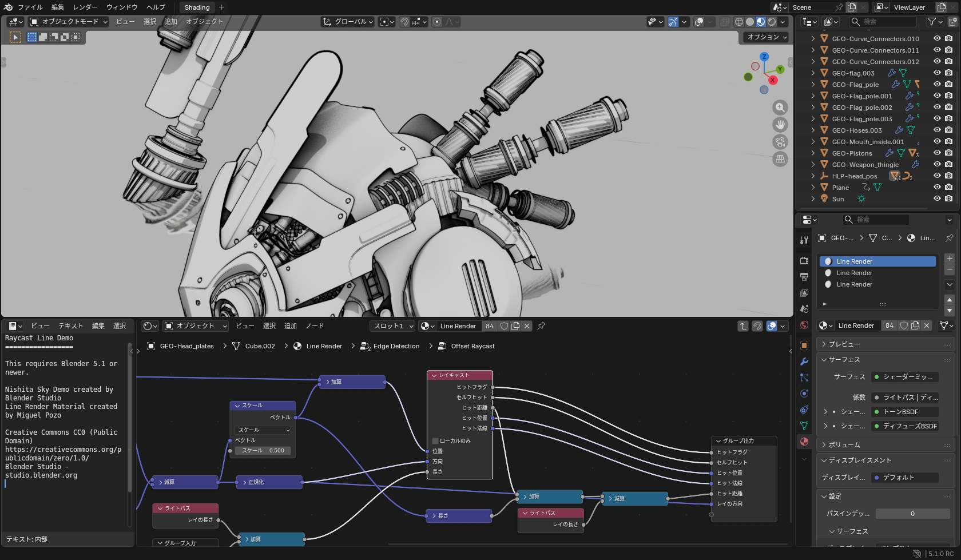Switch viewport to Rendered shading mode
This screenshot has width=961, height=560.
point(771,21)
